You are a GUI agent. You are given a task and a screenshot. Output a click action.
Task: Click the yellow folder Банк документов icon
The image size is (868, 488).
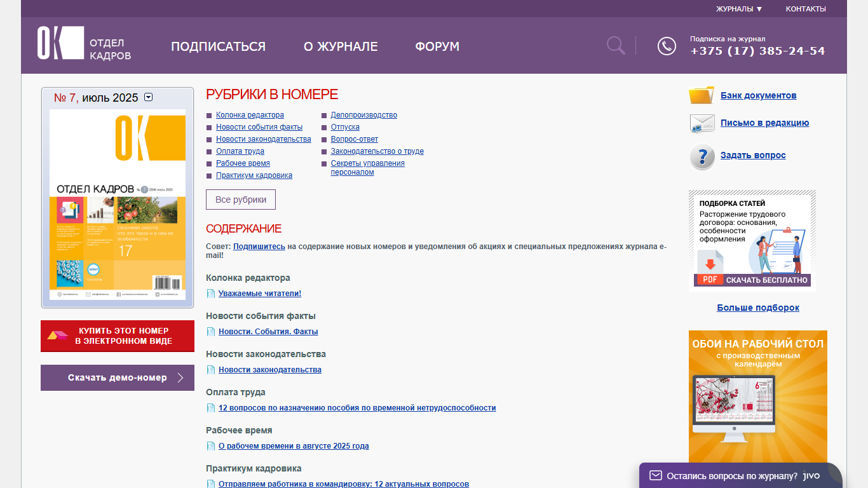pyautogui.click(x=702, y=95)
